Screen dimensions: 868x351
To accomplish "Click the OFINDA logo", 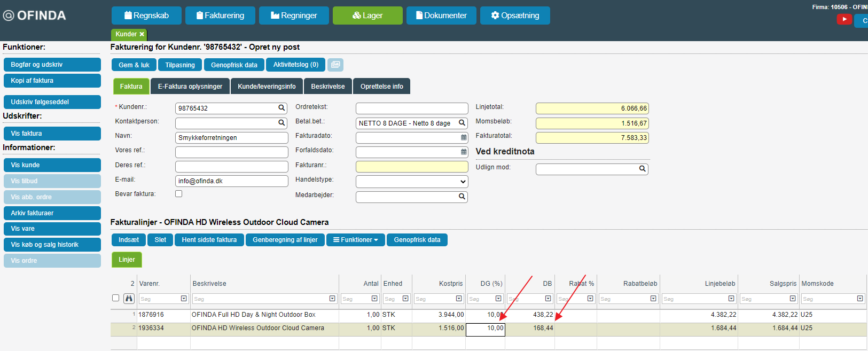I will click(35, 15).
